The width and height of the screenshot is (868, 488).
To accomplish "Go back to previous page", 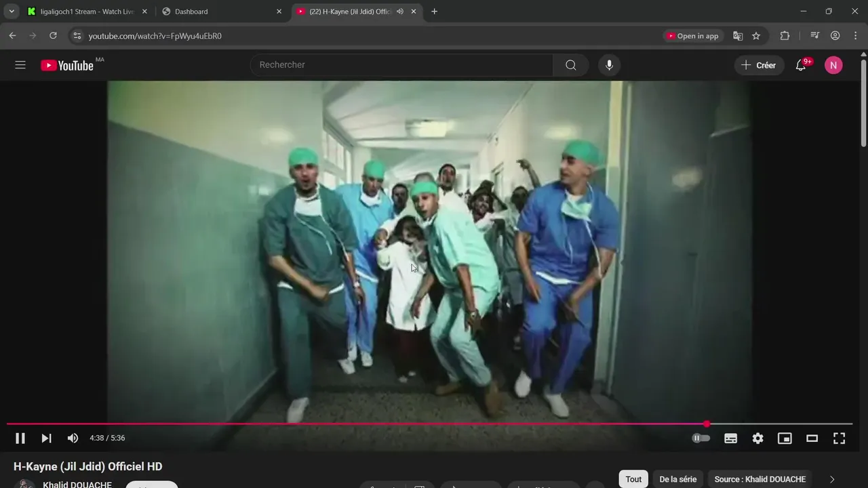I will click(12, 36).
